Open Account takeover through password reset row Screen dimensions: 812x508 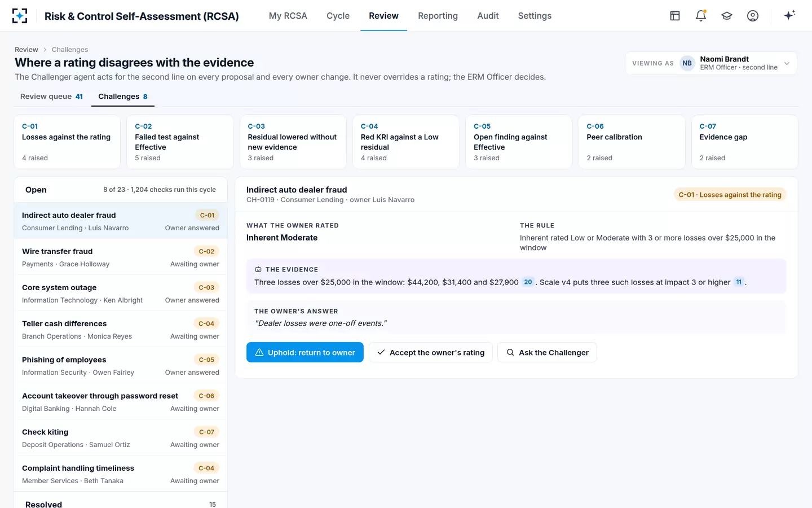point(121,401)
